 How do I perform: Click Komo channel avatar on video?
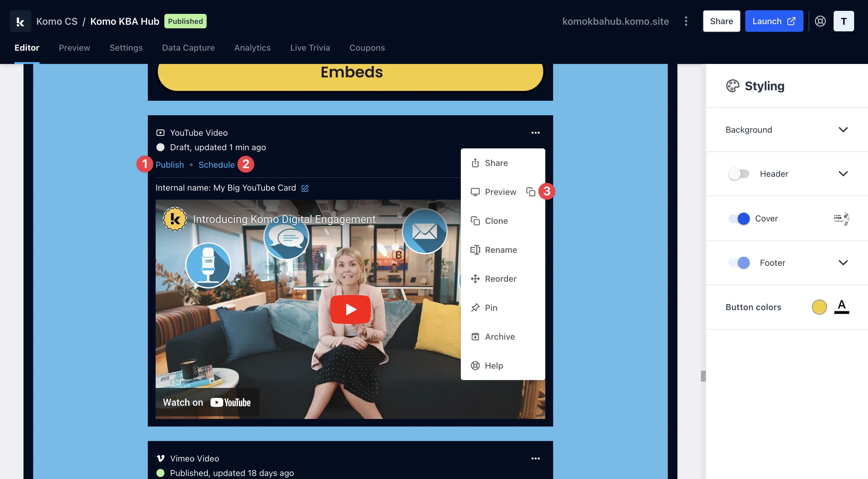(175, 219)
